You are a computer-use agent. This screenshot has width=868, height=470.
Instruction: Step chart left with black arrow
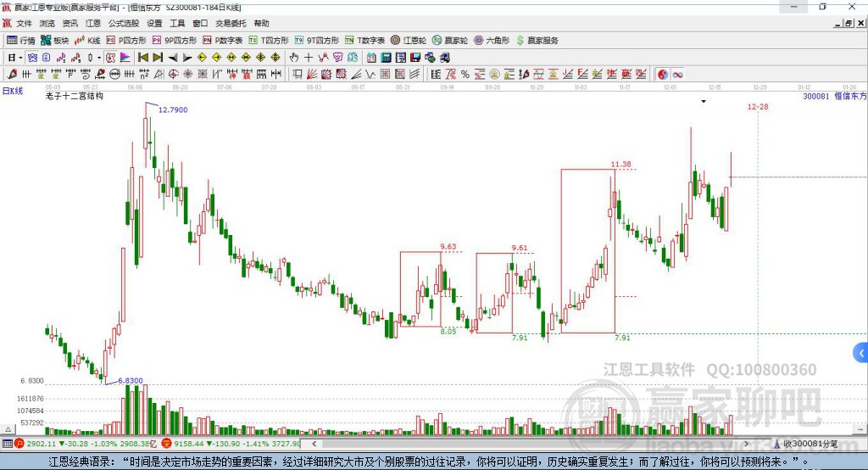(173, 58)
